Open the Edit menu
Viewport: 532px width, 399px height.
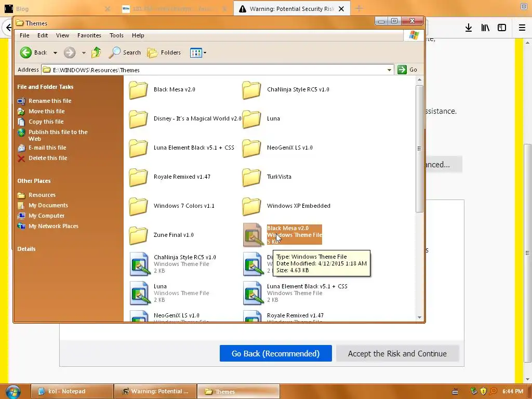click(x=43, y=35)
